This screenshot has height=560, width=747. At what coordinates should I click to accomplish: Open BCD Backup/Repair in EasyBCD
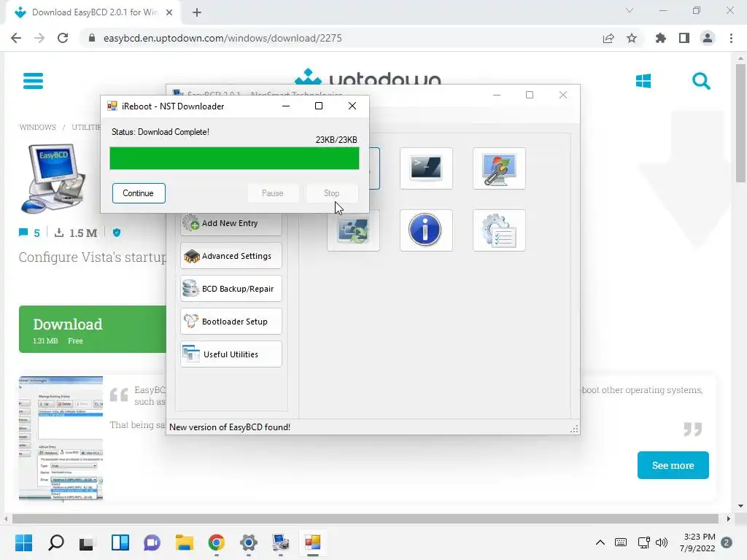tap(231, 289)
